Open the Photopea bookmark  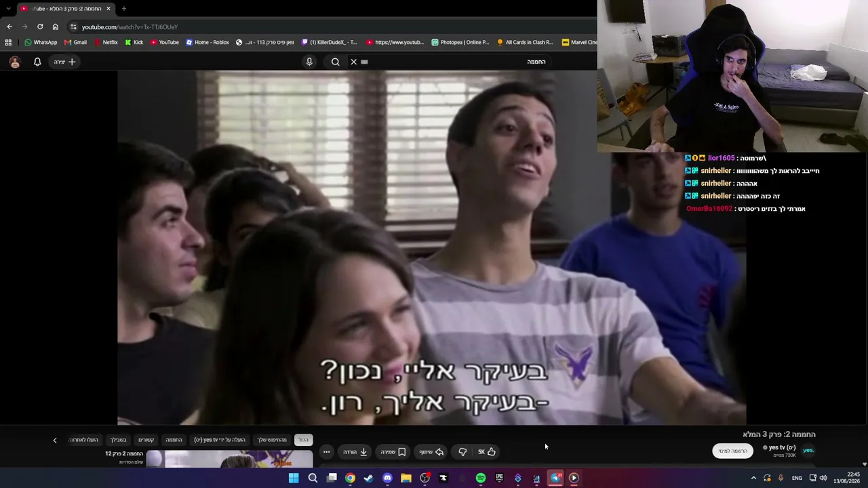coord(460,42)
